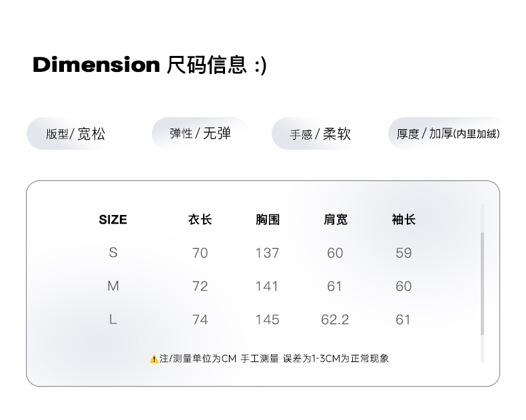Click the SIZE column header

point(113,220)
